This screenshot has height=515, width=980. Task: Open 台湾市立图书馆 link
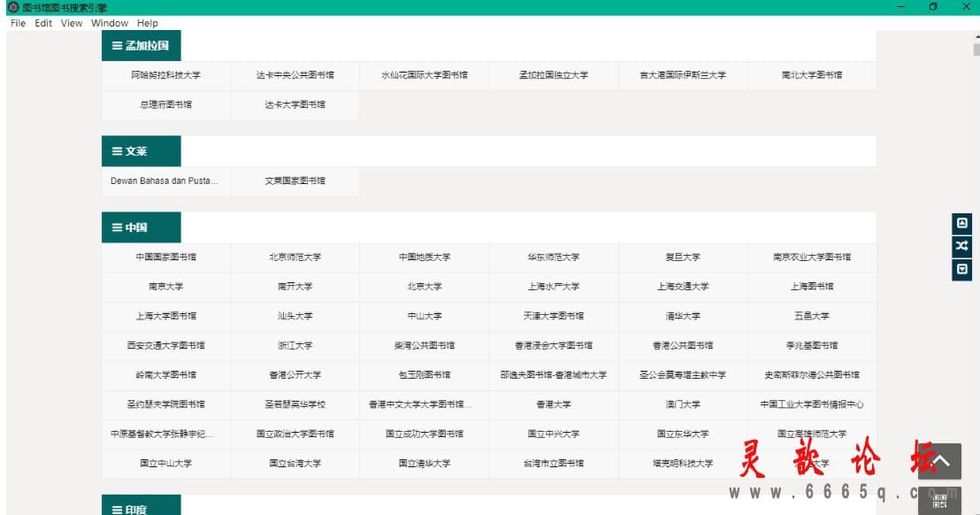pyautogui.click(x=554, y=463)
